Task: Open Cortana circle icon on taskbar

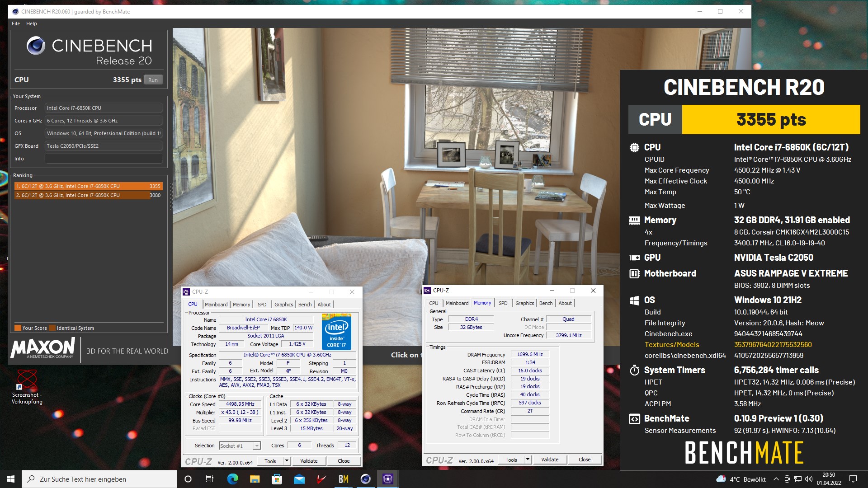Action: coord(188,479)
